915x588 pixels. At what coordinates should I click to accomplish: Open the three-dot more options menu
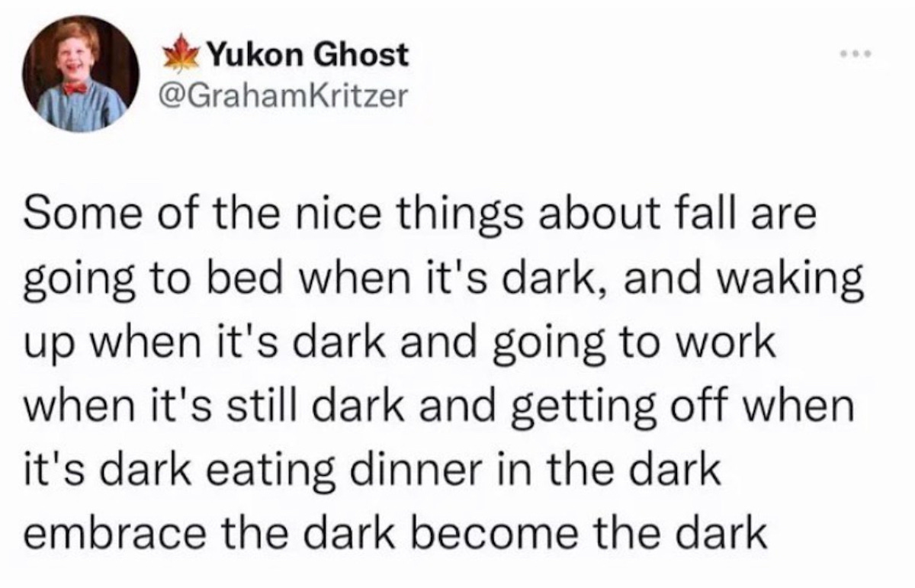point(858,54)
